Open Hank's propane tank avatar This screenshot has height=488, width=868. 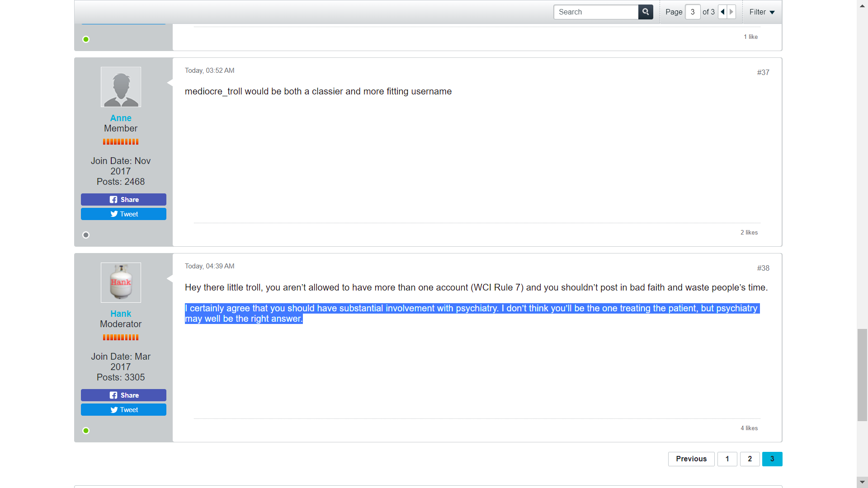point(121,282)
